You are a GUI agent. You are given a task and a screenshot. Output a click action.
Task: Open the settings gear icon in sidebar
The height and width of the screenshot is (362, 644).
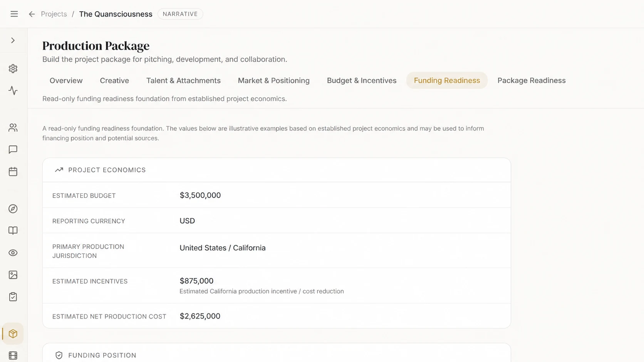[13, 68]
